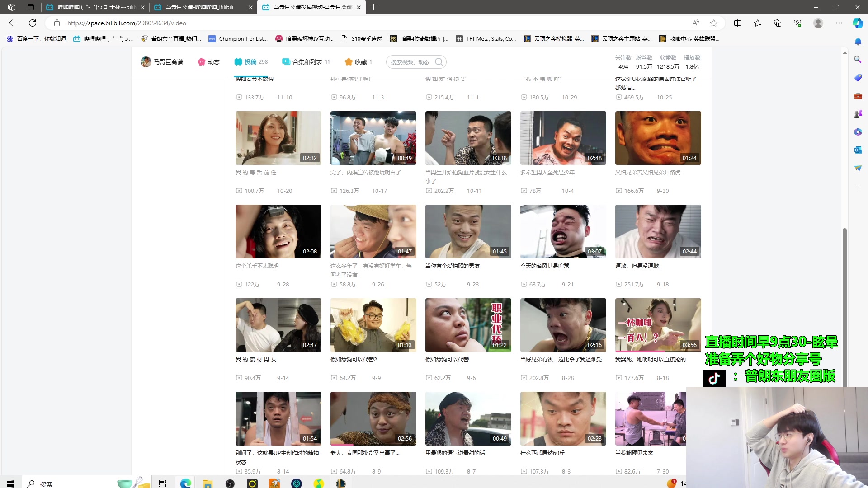Open video thumbnail 什么西瓜居然60斤

(563, 418)
